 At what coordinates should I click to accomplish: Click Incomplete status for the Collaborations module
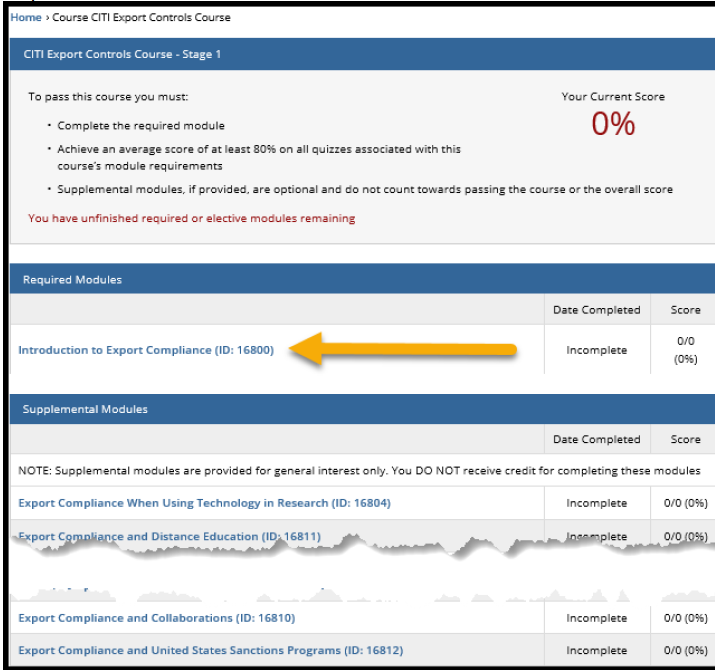(x=597, y=618)
